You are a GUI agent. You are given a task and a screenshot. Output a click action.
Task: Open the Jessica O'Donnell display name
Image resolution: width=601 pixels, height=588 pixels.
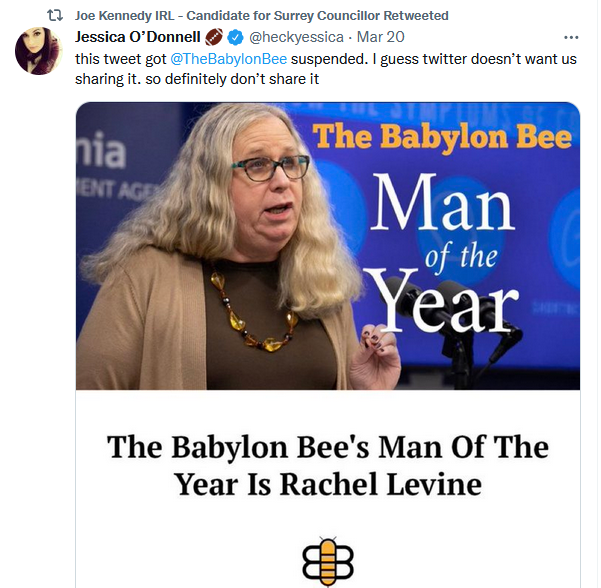click(x=138, y=38)
